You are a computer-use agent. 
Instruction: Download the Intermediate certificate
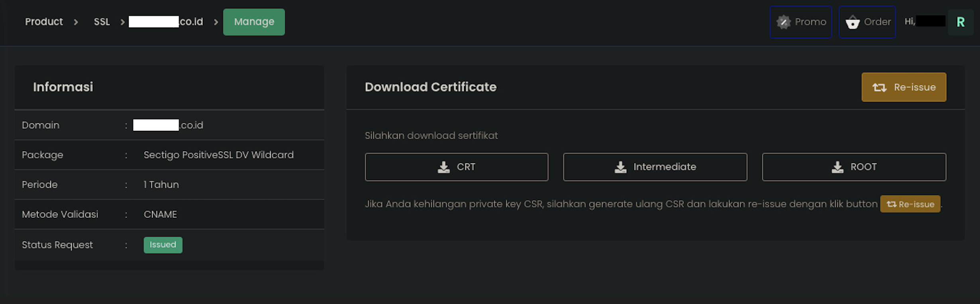[x=655, y=167]
